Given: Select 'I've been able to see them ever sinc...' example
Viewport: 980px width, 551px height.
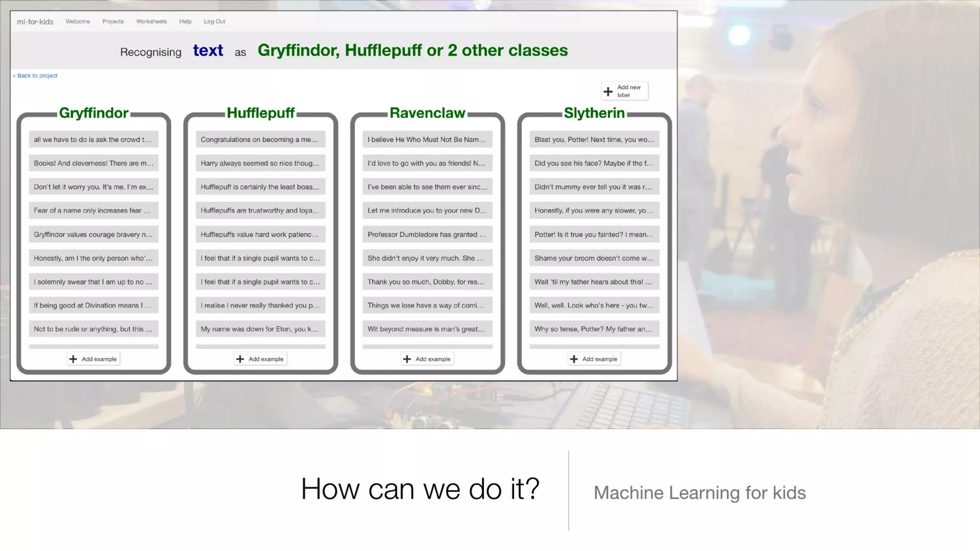Looking at the screenshot, I should pyautogui.click(x=427, y=187).
